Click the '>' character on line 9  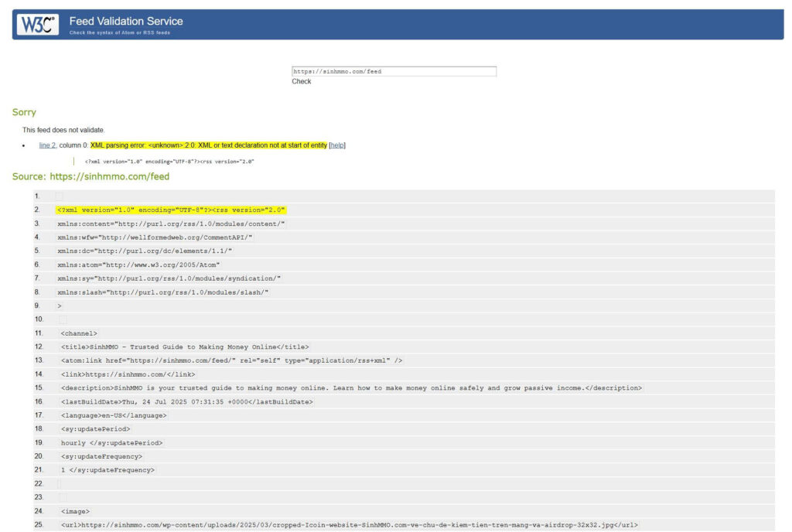point(59,306)
